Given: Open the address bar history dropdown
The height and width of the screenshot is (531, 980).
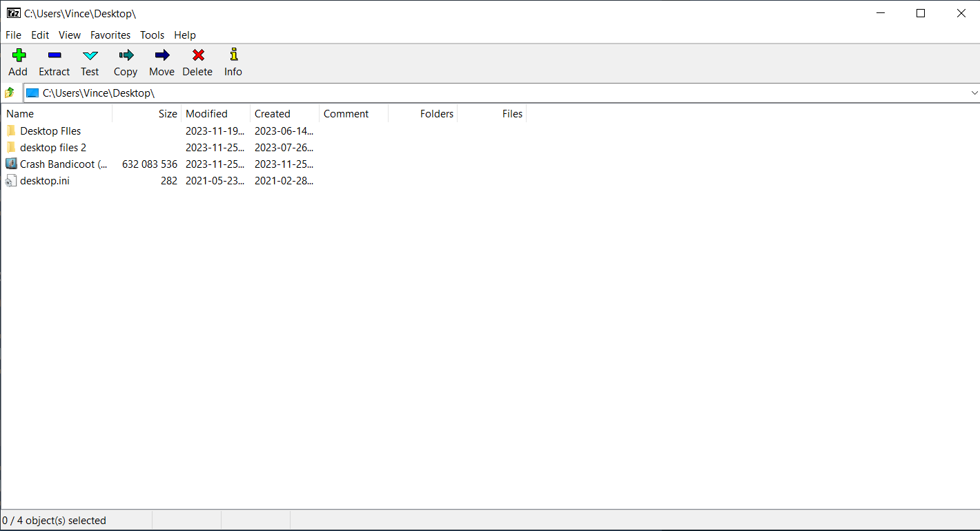Looking at the screenshot, I should (974, 92).
